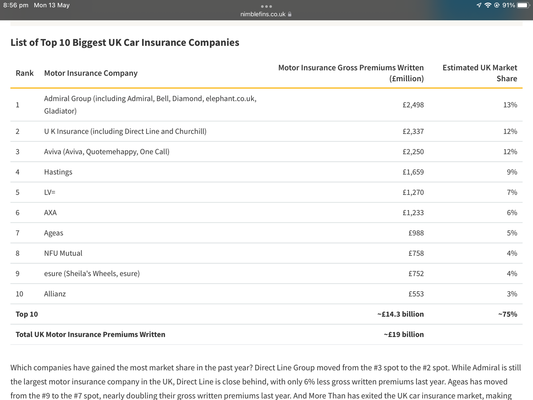533x400 pixels.
Task: Select the ~75% market share total
Action: coord(508,314)
